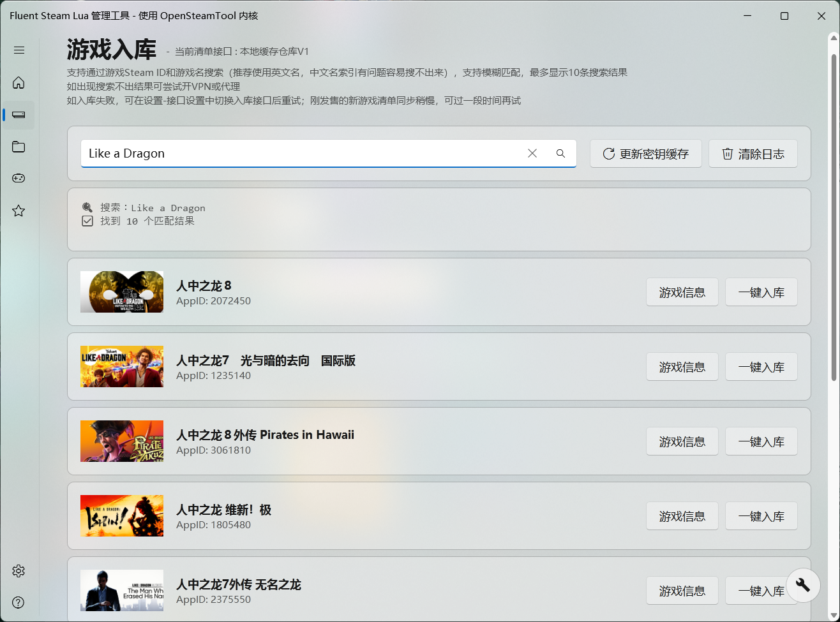Click the 人中之龙 维新！极 cover thumbnail
The width and height of the screenshot is (840, 622).
tap(122, 515)
